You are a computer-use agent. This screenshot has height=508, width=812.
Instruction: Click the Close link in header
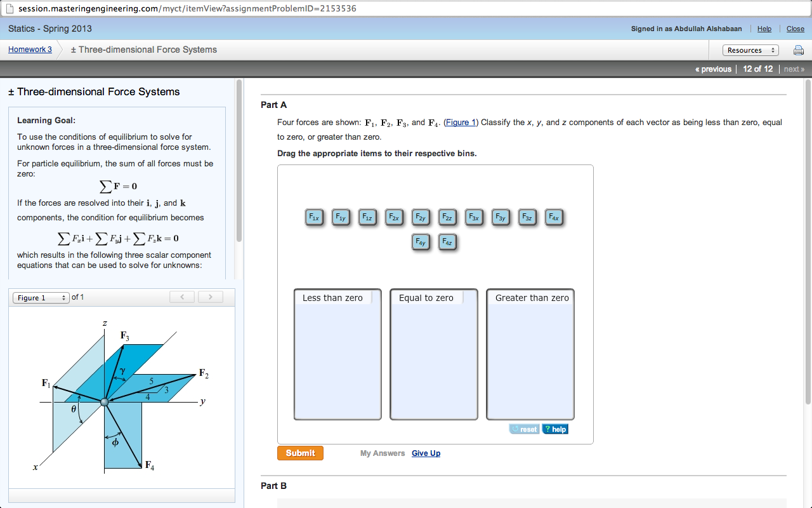pos(796,29)
